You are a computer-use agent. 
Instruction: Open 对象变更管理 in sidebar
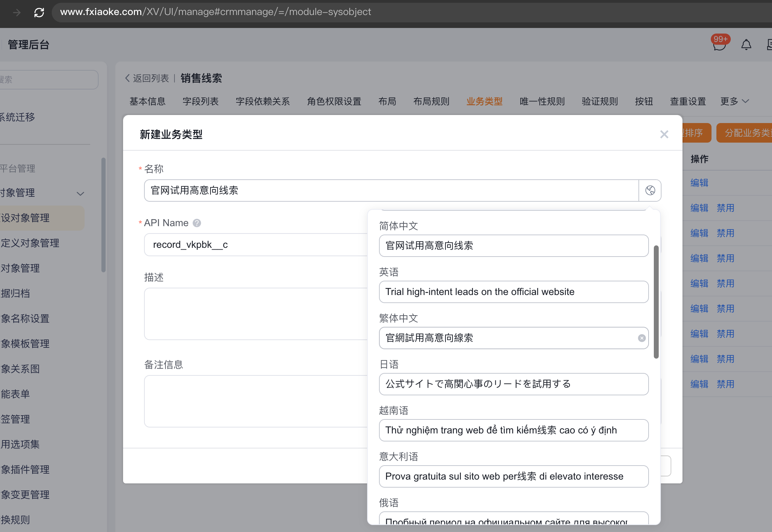tap(25, 495)
